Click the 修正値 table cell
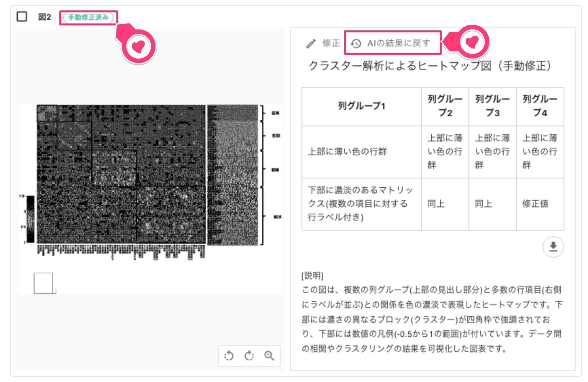 (x=540, y=204)
